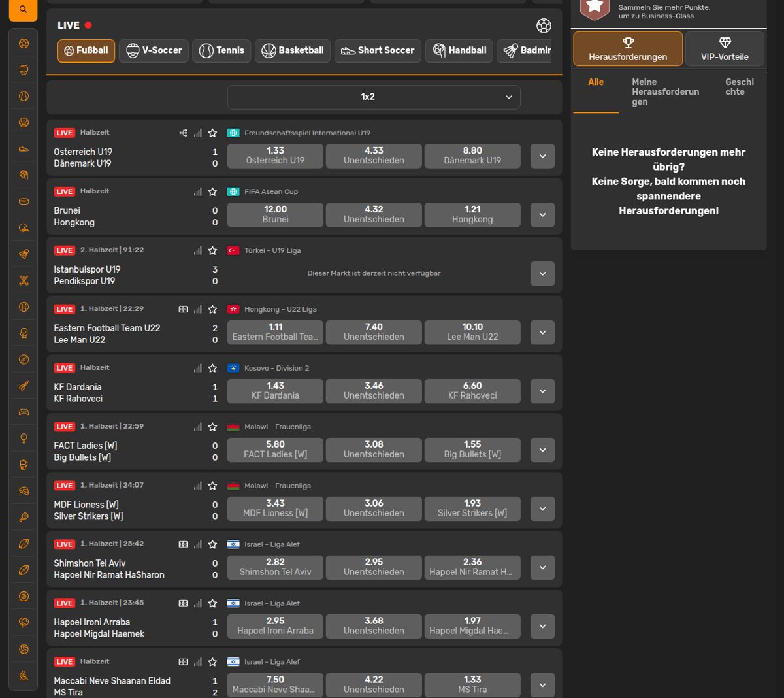Select the badminton shuttlecock sidebar icon

click(x=24, y=254)
